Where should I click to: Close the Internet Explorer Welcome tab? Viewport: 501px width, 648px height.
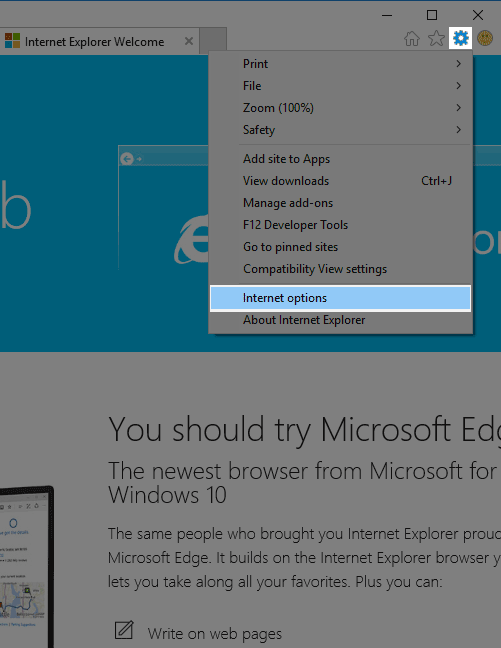click(189, 41)
